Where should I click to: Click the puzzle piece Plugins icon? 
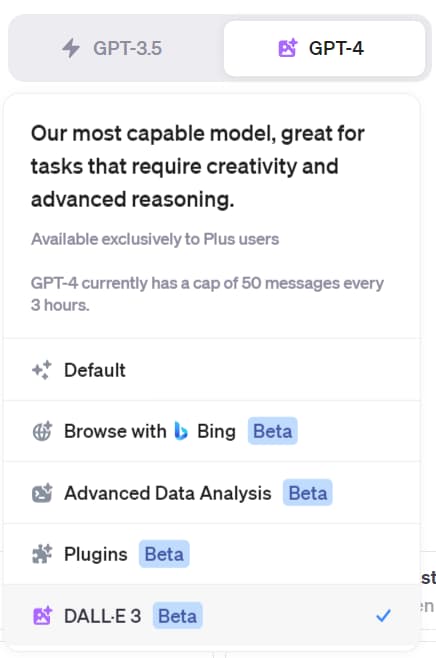(x=42, y=554)
